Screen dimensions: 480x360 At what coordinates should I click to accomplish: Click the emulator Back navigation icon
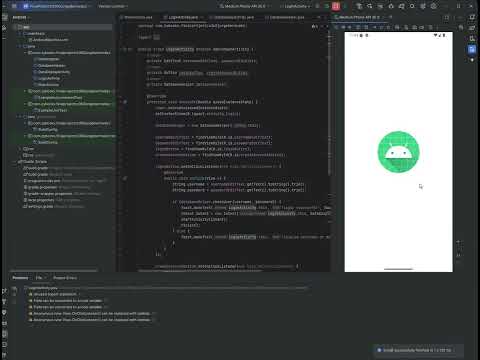tap(375, 27)
